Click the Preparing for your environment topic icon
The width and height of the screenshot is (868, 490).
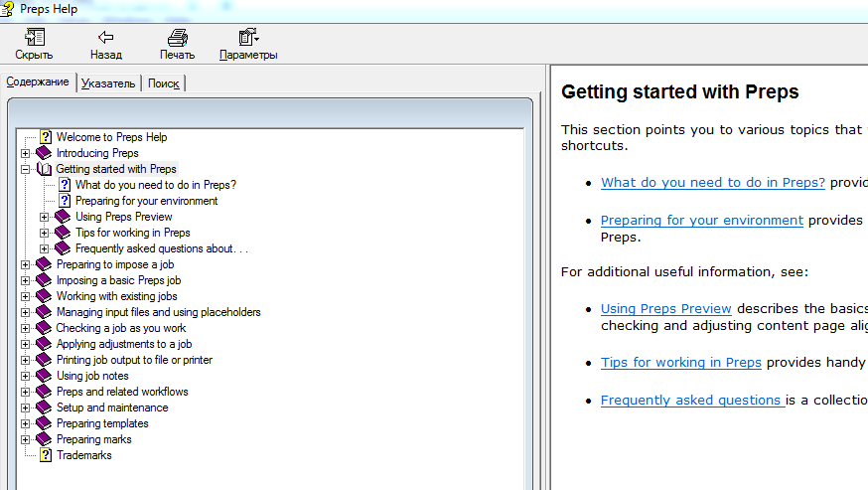65,201
